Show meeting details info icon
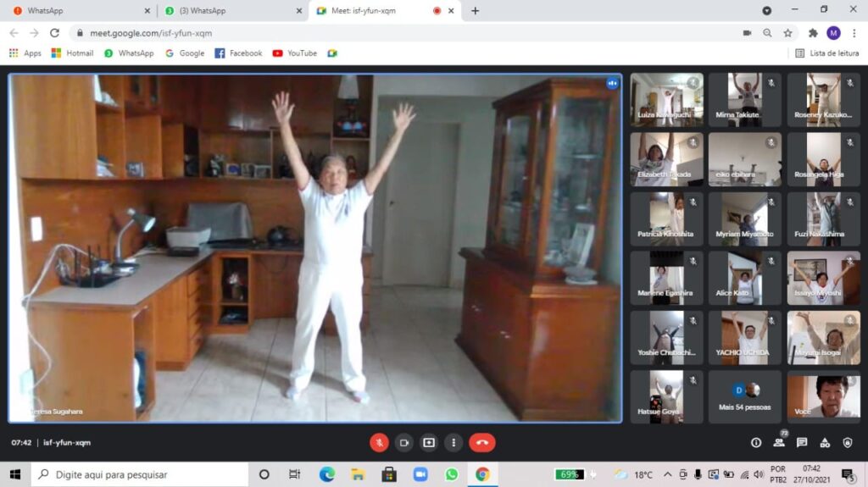Screen dimensions: 868x487 pos(756,442)
